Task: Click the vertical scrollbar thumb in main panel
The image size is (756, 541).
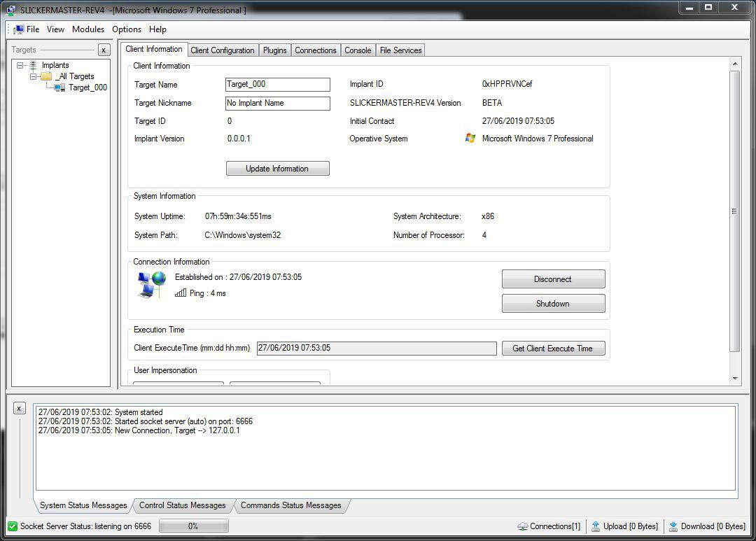Action: (x=734, y=211)
